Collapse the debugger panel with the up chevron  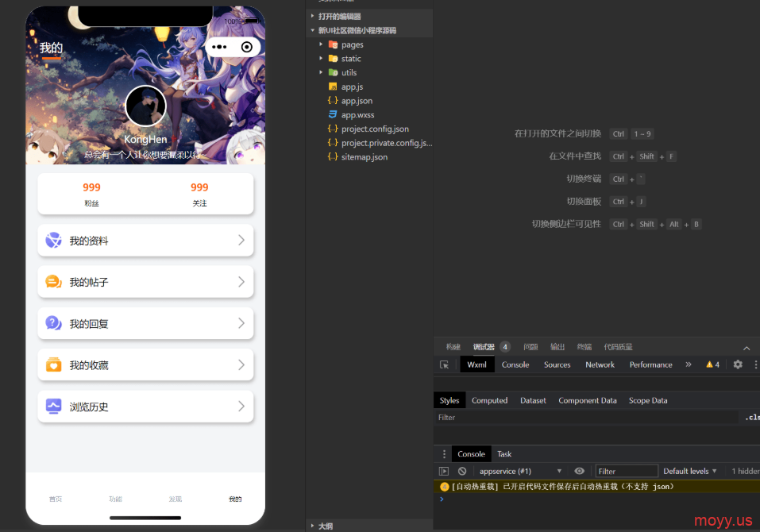[x=746, y=348]
